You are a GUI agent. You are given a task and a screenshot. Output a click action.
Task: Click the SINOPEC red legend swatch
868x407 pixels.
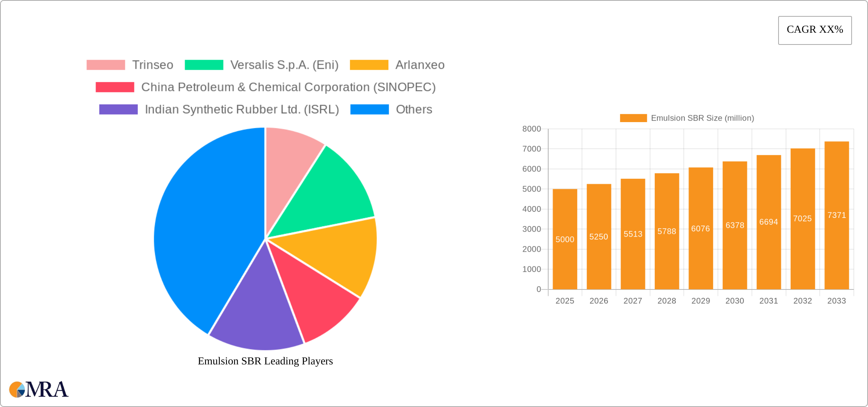[115, 87]
